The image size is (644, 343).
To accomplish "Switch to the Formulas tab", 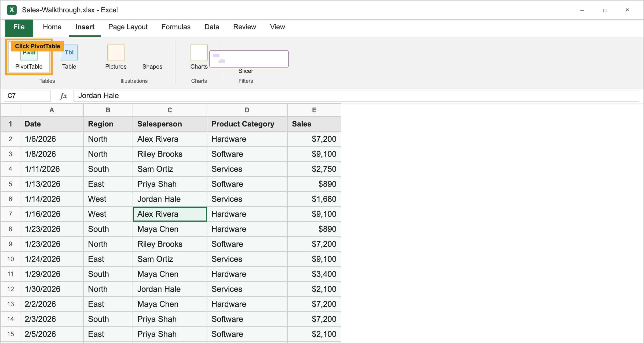I will [176, 27].
